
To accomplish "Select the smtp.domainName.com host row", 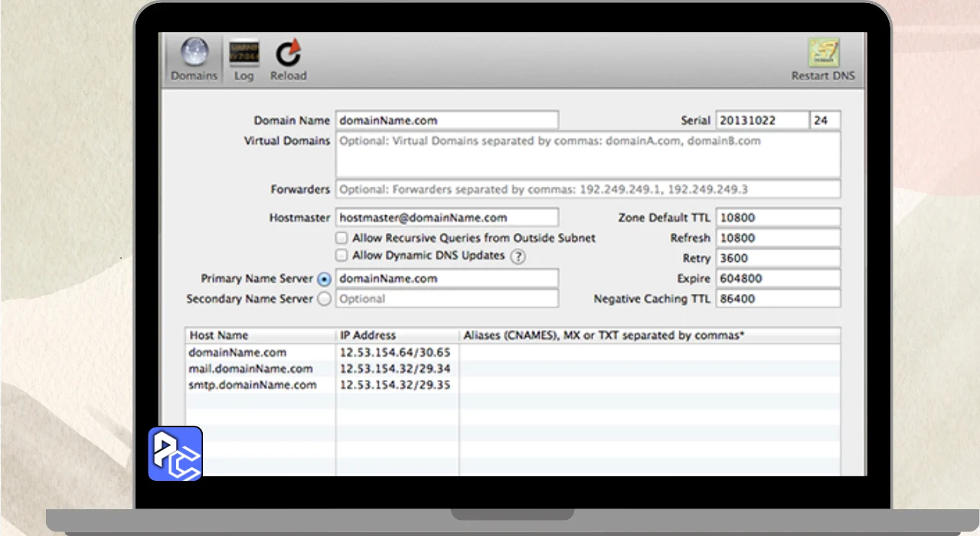I will coord(253,385).
